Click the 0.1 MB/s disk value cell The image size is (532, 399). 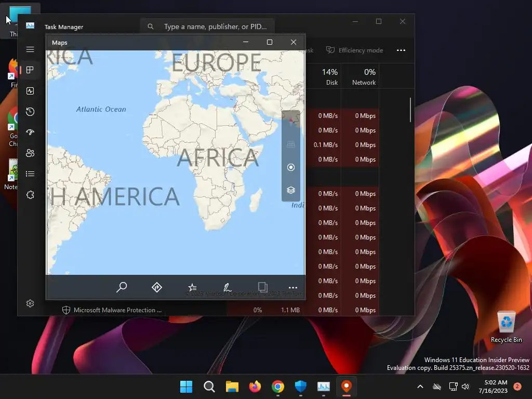325,145
